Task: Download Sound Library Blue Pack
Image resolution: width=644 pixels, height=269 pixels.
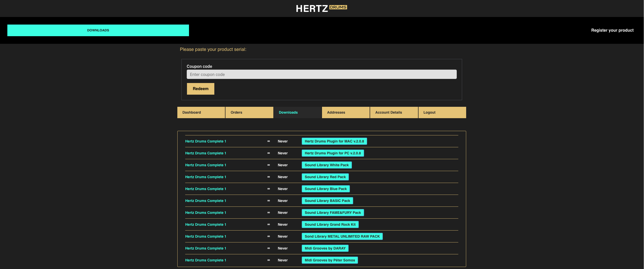Action: [x=326, y=189]
